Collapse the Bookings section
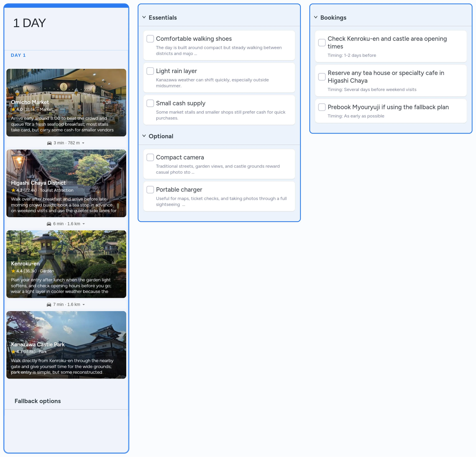 (x=316, y=17)
